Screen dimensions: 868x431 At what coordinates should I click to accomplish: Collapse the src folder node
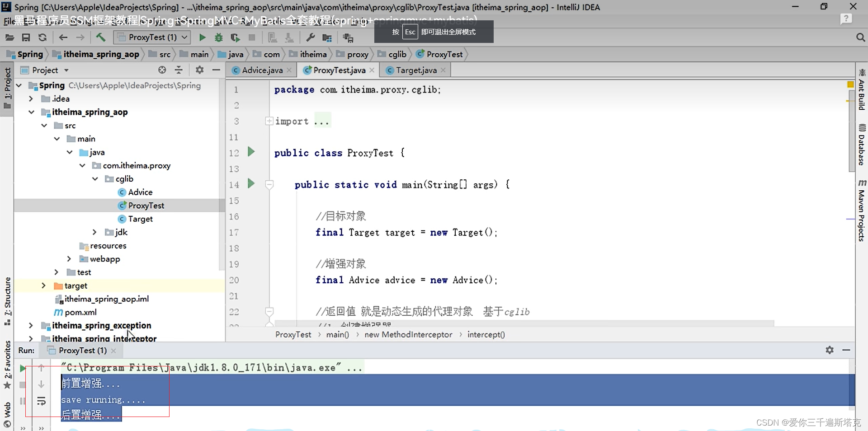(44, 126)
